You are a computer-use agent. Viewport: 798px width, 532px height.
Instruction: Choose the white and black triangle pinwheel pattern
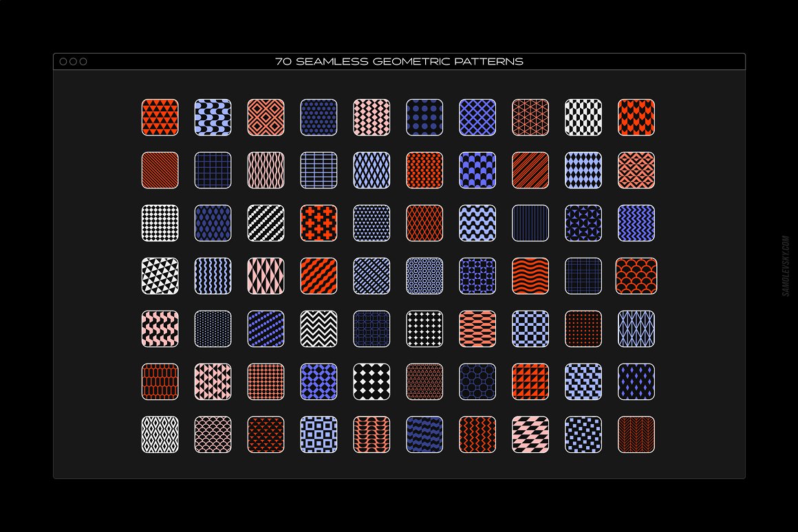tap(160, 276)
